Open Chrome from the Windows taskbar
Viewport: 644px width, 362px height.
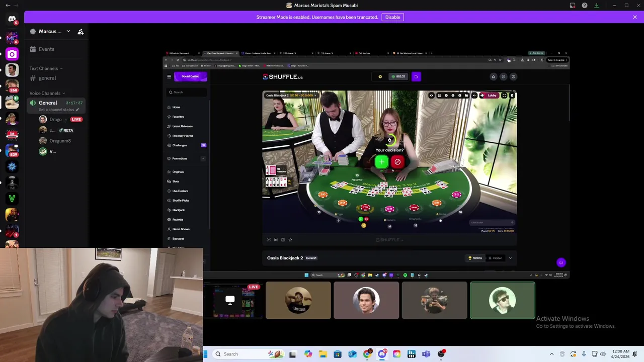click(x=367, y=354)
